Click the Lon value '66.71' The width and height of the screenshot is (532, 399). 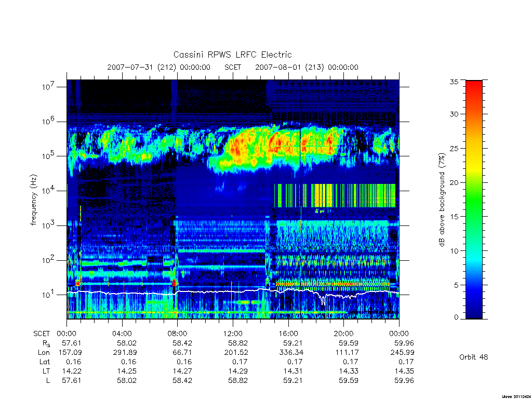click(x=182, y=353)
